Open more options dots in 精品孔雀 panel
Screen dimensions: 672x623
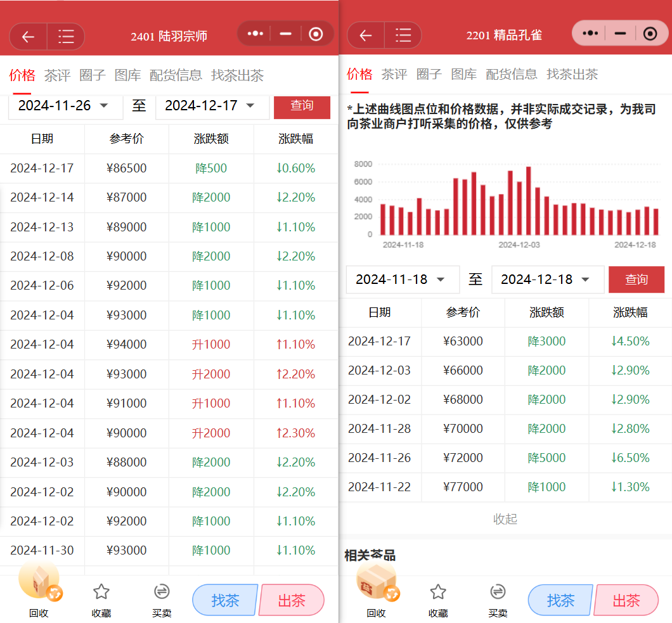(x=590, y=33)
